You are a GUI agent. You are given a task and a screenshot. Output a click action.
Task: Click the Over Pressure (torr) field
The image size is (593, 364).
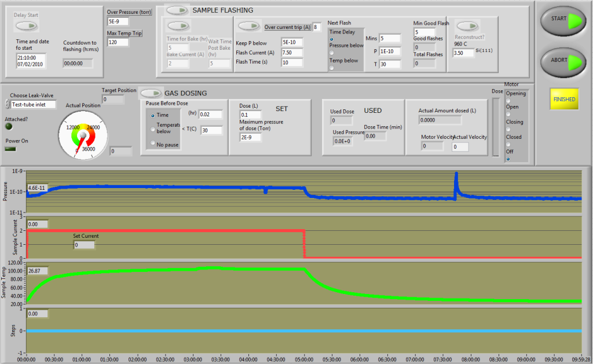(118, 21)
